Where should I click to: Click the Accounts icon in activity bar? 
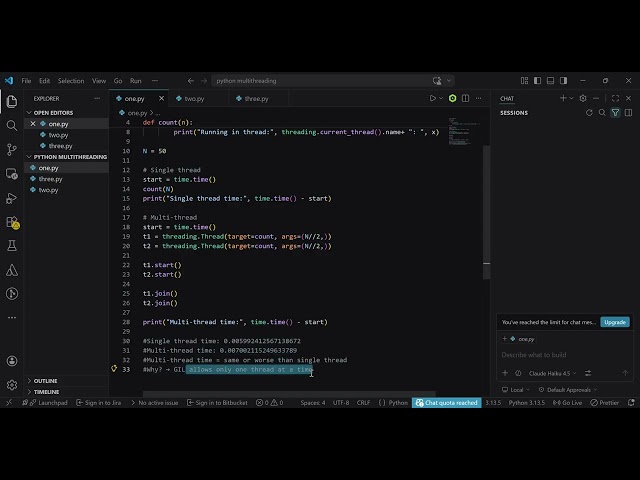[12, 361]
